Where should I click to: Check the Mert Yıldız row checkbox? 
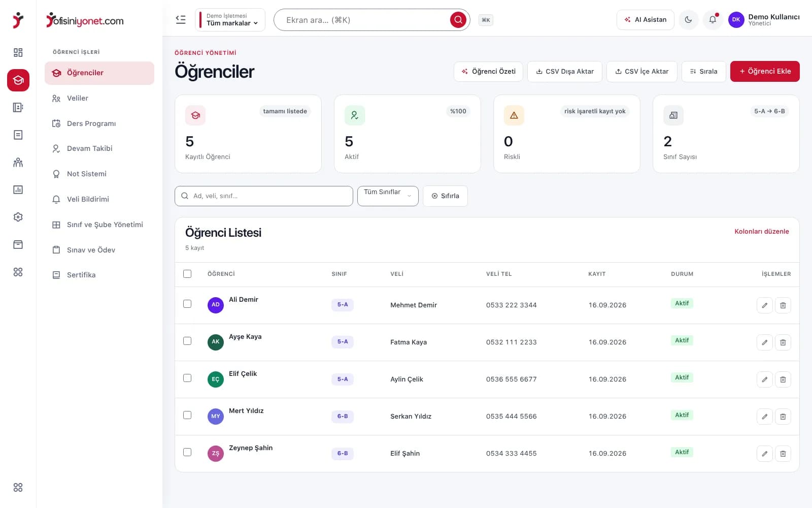[187, 415]
